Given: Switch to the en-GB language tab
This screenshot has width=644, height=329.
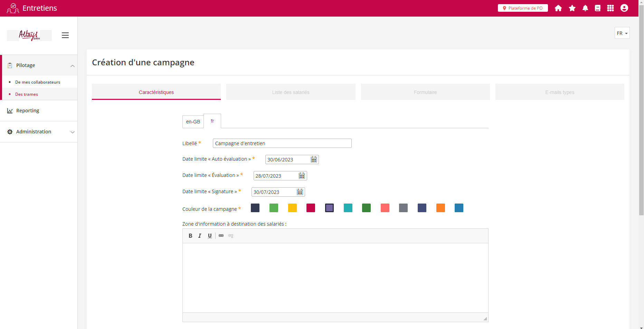Looking at the screenshot, I should pyautogui.click(x=193, y=122).
